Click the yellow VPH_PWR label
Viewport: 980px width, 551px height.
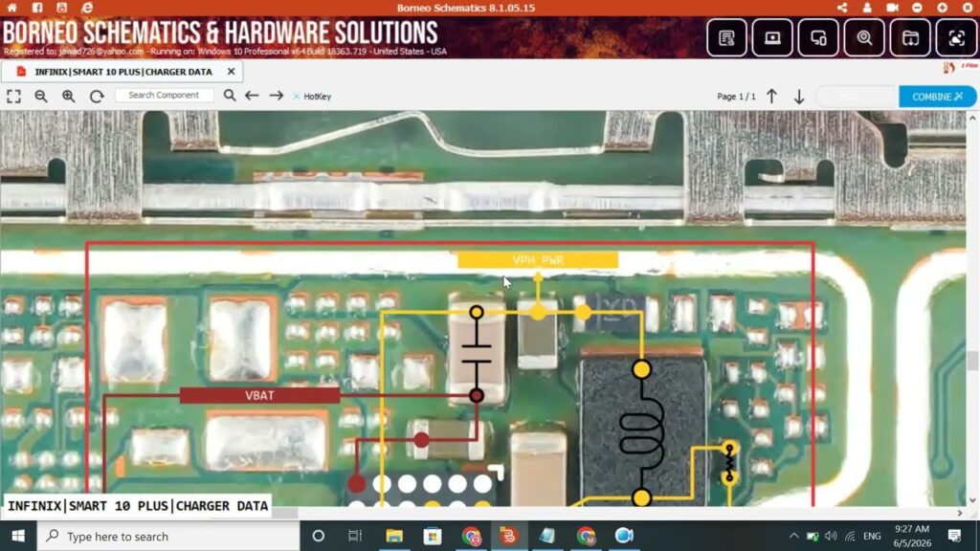[538, 260]
